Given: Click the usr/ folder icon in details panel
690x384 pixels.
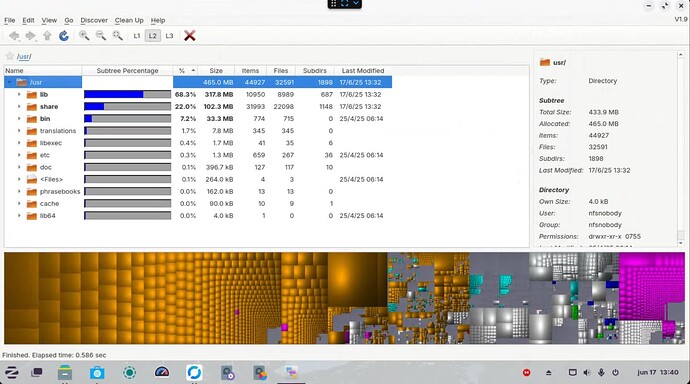Looking at the screenshot, I should pos(545,62).
